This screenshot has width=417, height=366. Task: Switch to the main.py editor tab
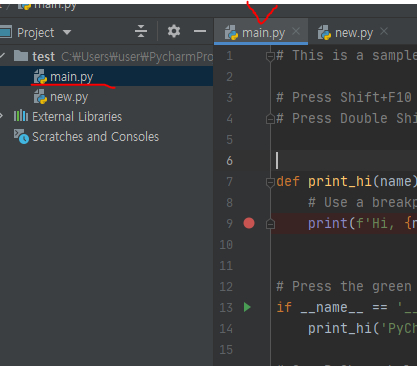(x=261, y=33)
